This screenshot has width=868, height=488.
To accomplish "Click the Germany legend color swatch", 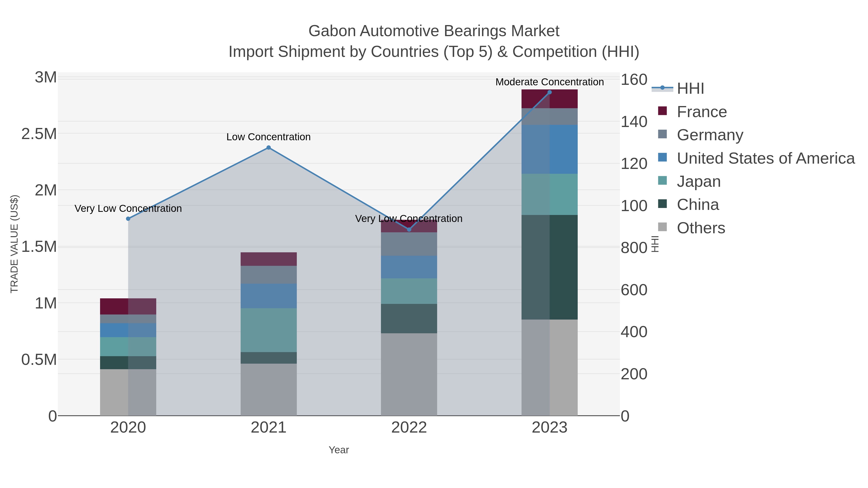I will tap(662, 134).
